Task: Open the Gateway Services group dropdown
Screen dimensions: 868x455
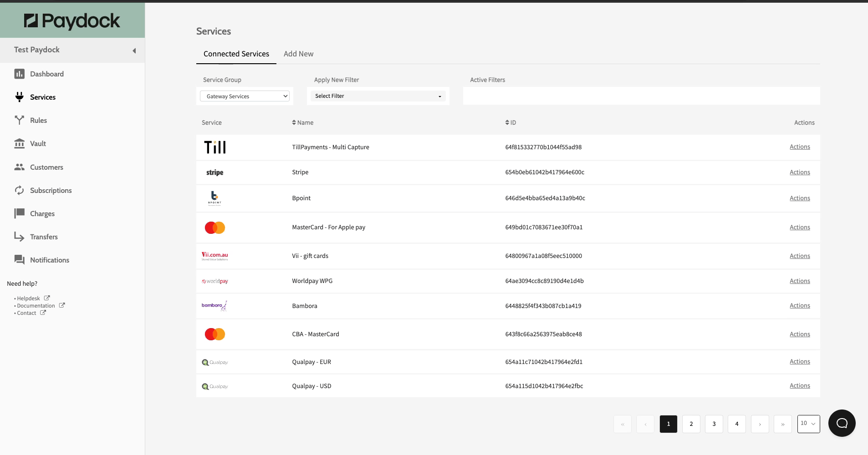Action: point(245,96)
